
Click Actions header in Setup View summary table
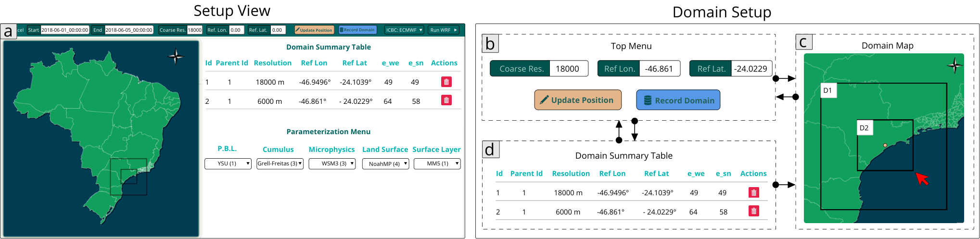444,63
